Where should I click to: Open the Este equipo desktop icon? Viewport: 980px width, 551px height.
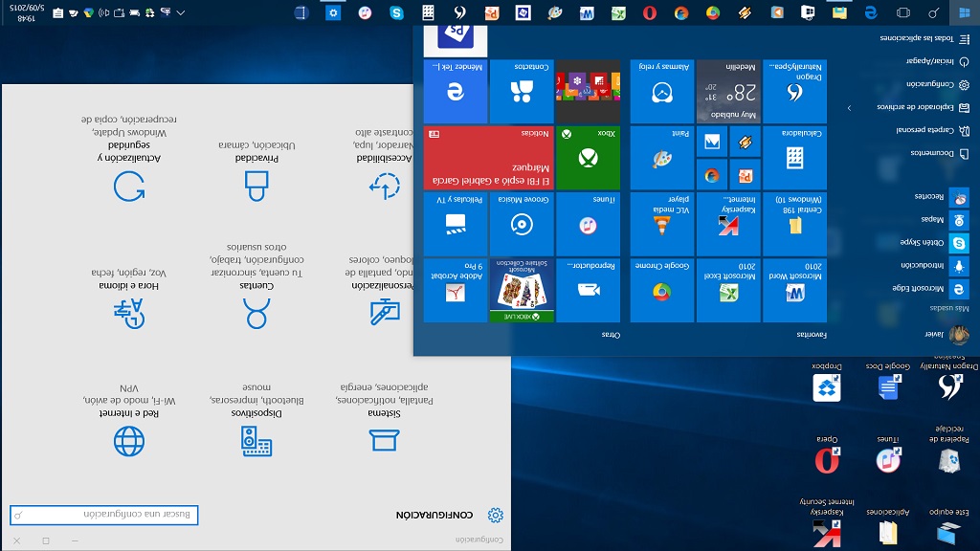pyautogui.click(x=948, y=526)
